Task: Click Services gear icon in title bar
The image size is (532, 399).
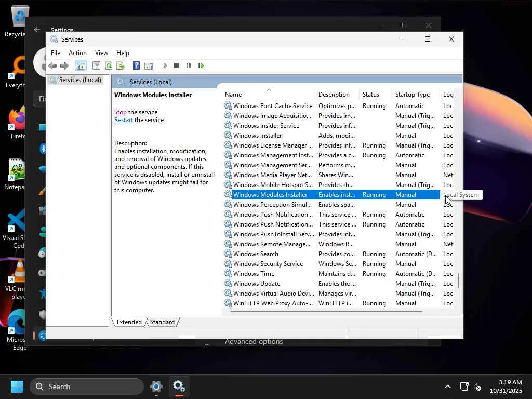Action: click(x=54, y=39)
